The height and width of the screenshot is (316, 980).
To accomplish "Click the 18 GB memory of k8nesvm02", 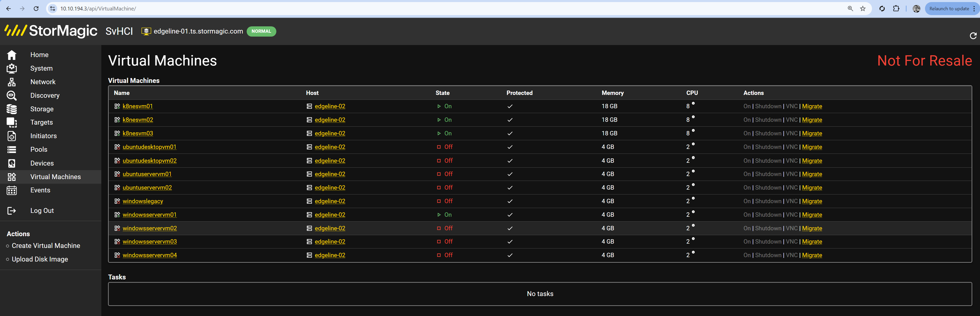I will pyautogui.click(x=609, y=120).
